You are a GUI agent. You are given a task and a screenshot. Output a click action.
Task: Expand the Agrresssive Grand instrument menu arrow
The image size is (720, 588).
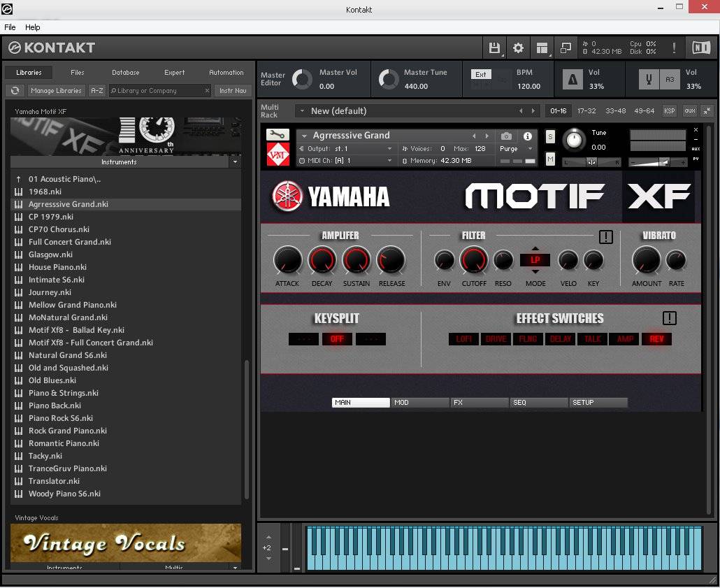pos(304,136)
